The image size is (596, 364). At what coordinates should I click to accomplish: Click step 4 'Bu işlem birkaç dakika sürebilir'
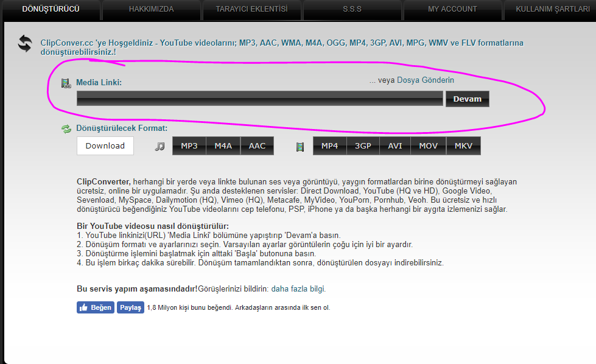pos(260,262)
